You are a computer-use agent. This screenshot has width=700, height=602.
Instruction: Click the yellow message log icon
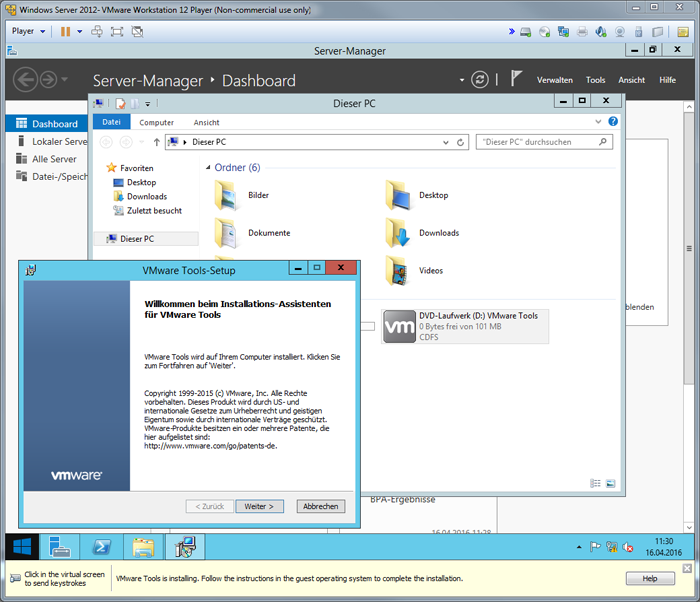(683, 32)
